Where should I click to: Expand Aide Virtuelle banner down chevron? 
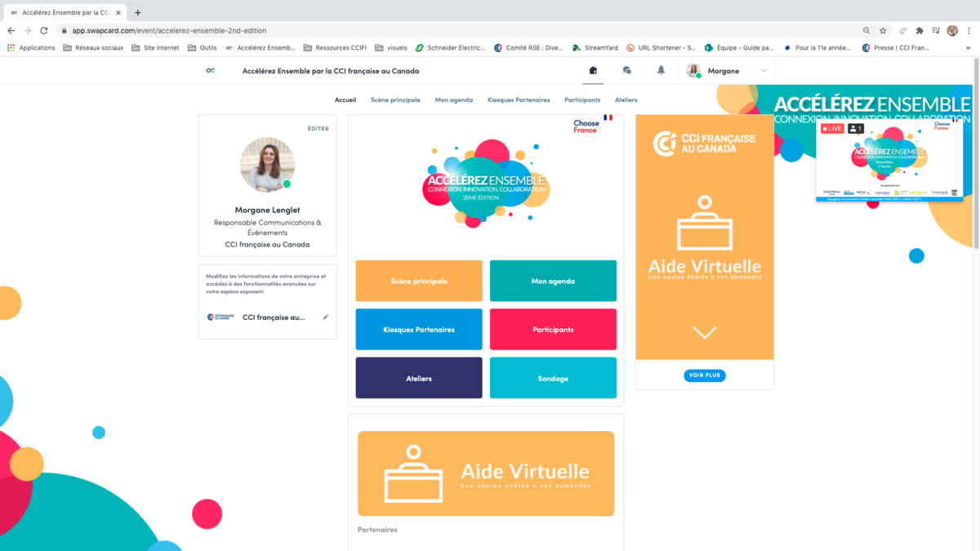click(x=704, y=332)
